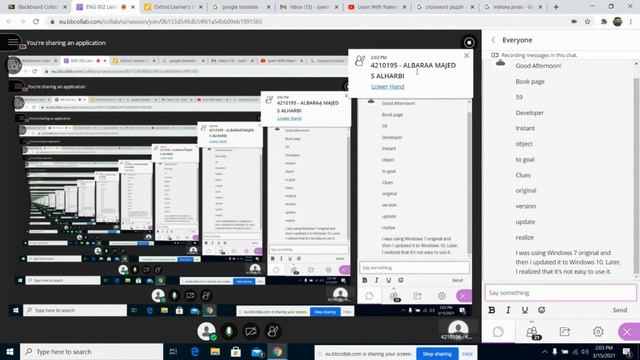Bookmark this page with star icon
Image resolution: width=640 pixels, height=360 pixels.
coord(587,22)
